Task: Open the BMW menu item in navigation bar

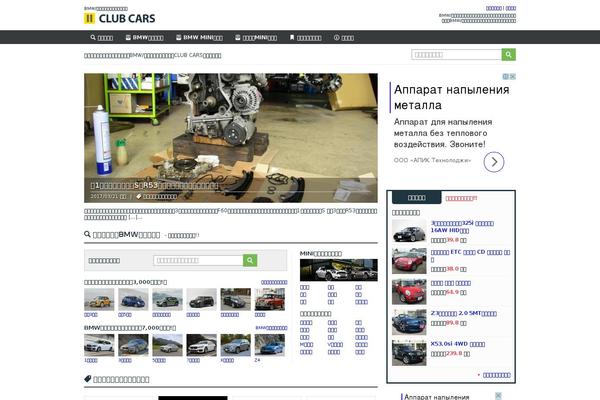Action: click(x=145, y=38)
